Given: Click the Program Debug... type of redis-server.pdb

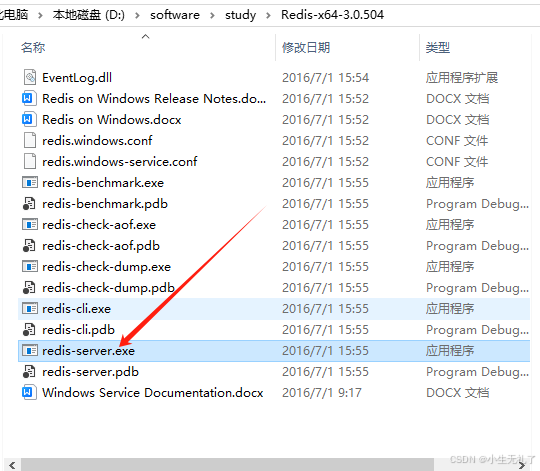Looking at the screenshot, I should coord(477,372).
